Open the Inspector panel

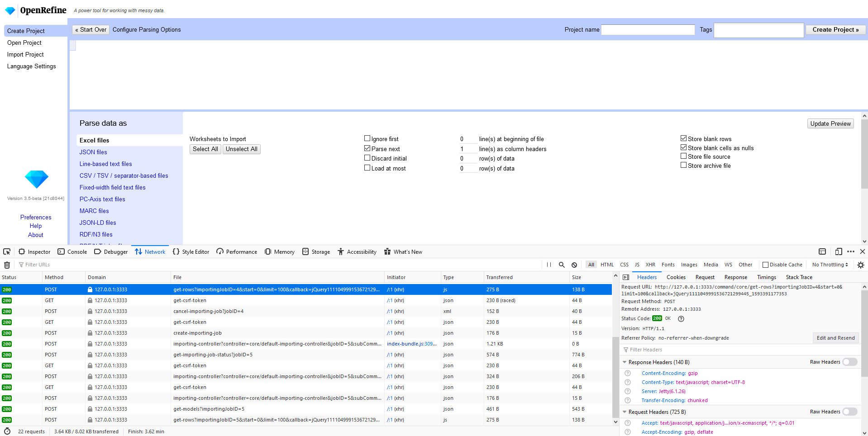(34, 251)
